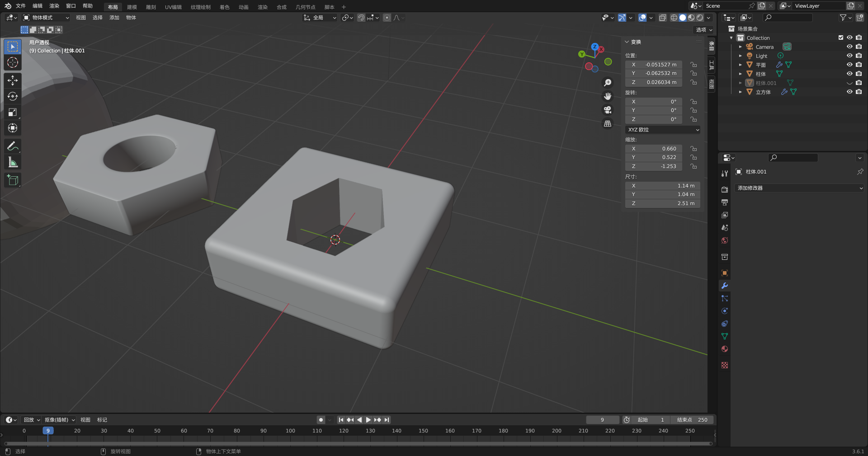Open Render properties tab
Image resolution: width=868 pixels, height=456 pixels.
pos(725,190)
